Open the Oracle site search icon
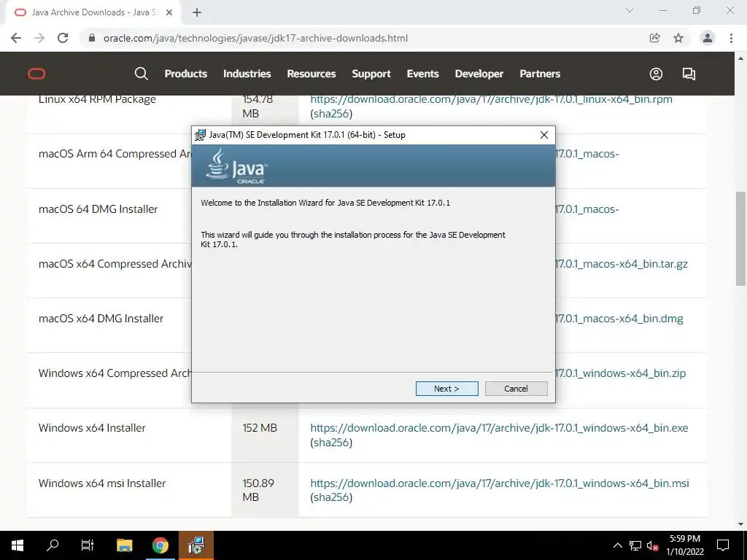 coord(141,74)
